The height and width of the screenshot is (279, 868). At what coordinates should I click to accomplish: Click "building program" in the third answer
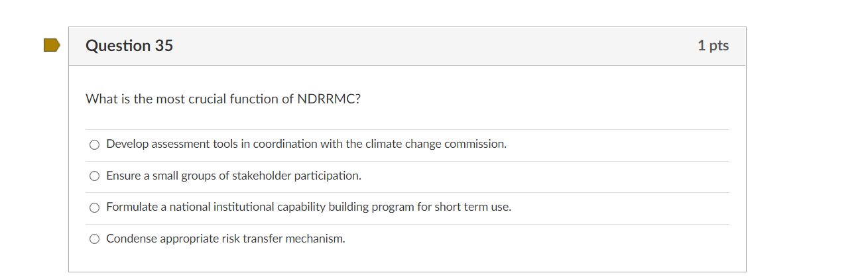pos(371,207)
